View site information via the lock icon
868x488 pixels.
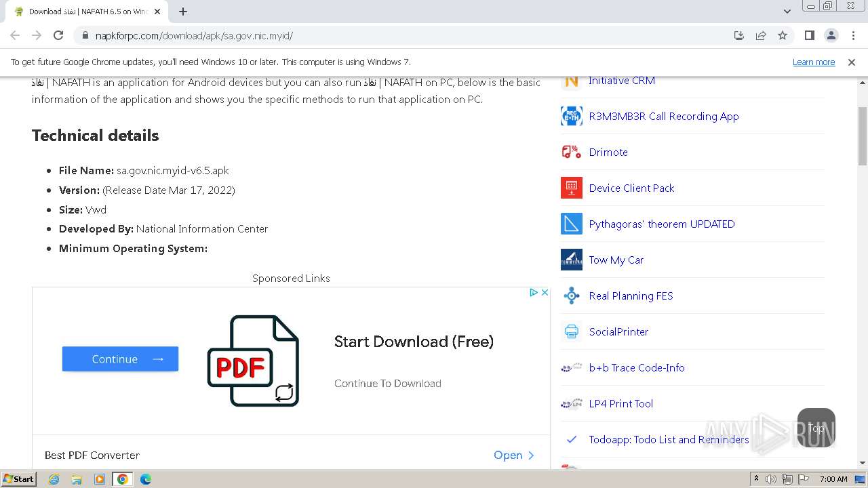(x=85, y=35)
